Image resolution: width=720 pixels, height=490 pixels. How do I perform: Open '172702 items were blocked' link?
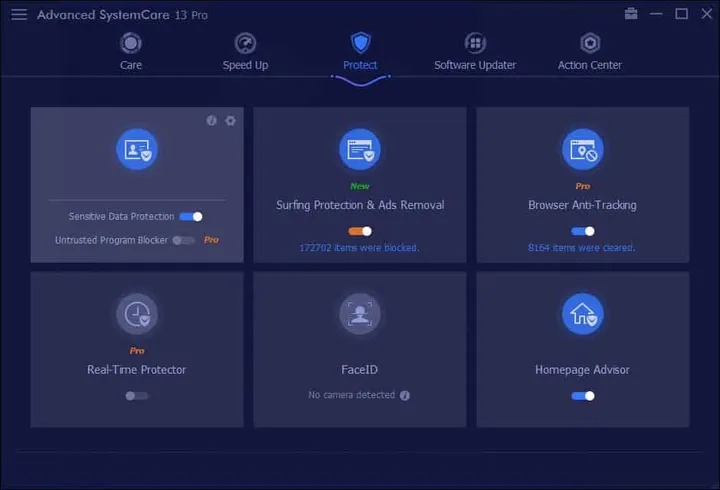click(359, 248)
